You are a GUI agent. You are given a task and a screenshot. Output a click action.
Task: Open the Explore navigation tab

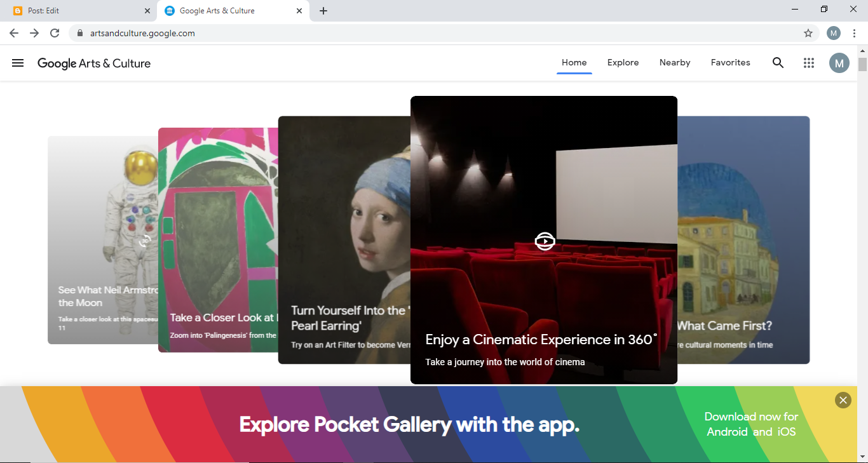tap(623, 62)
